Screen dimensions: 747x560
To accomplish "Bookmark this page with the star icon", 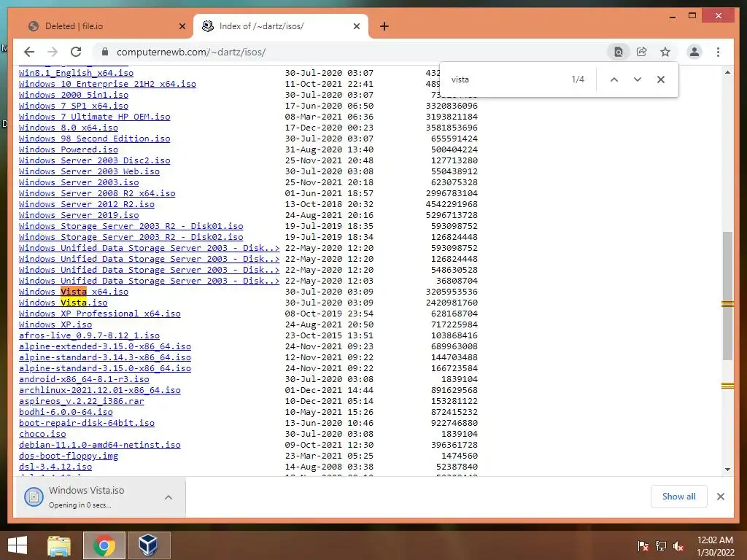I will point(665,52).
